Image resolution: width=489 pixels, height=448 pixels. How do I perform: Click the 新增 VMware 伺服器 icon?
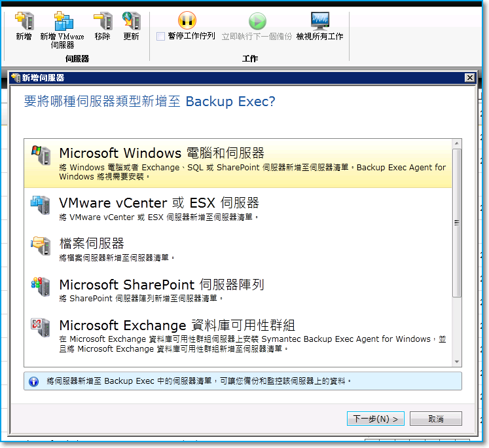click(x=63, y=21)
